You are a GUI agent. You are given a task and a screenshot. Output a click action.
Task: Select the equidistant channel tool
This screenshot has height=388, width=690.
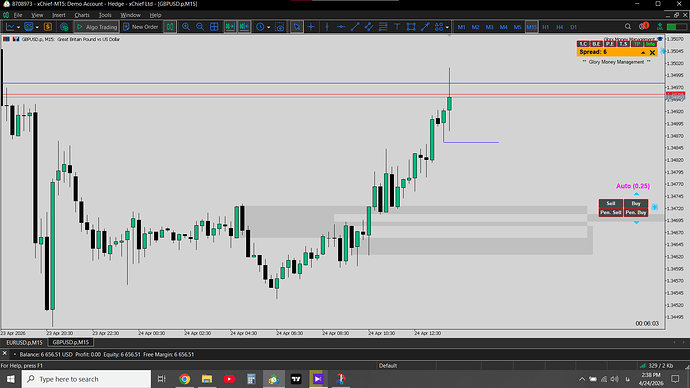coord(369,27)
